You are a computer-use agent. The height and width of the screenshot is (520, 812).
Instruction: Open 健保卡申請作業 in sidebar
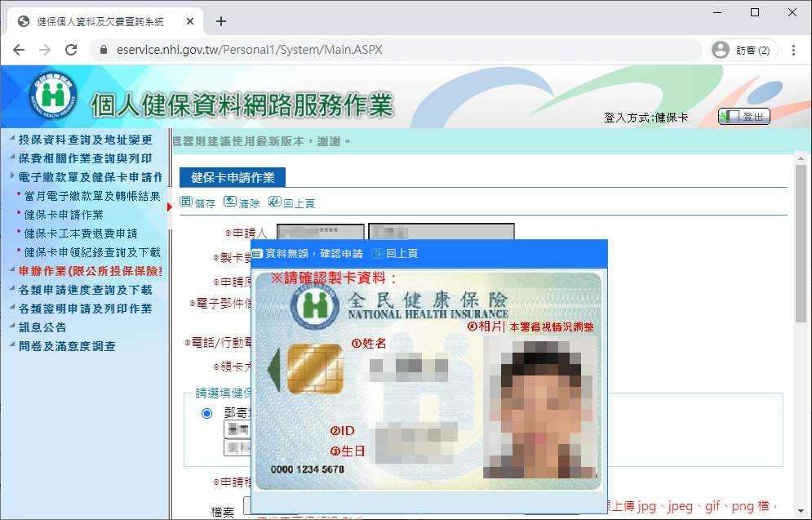(63, 215)
